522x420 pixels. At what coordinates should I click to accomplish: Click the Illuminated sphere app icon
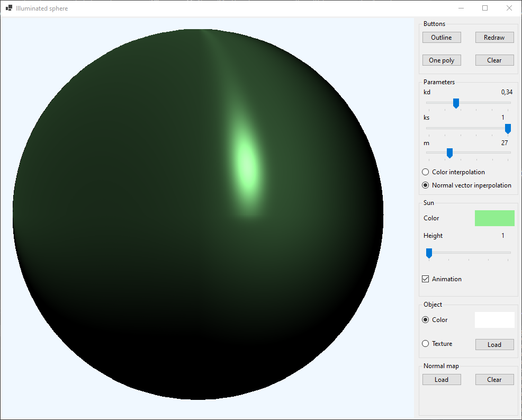click(8, 8)
